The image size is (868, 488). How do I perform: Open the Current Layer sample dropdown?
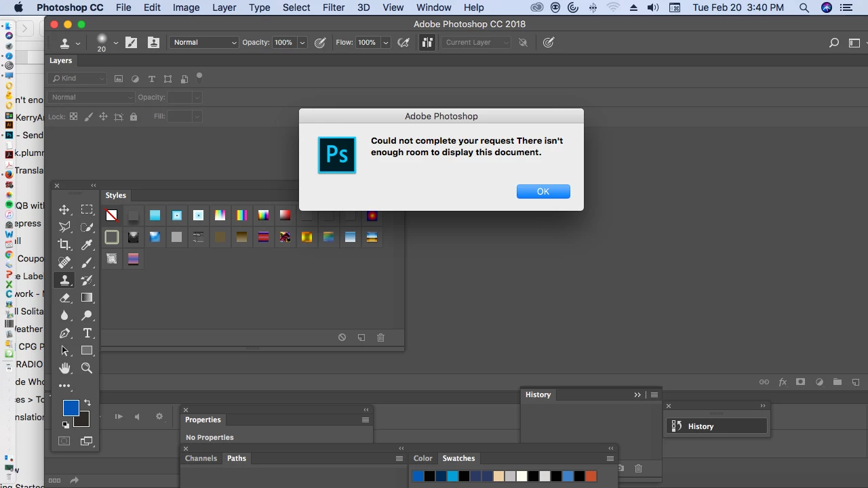[476, 43]
